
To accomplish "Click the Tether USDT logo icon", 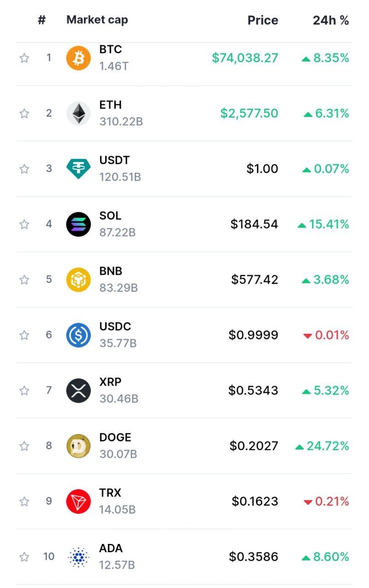I will 79,169.
